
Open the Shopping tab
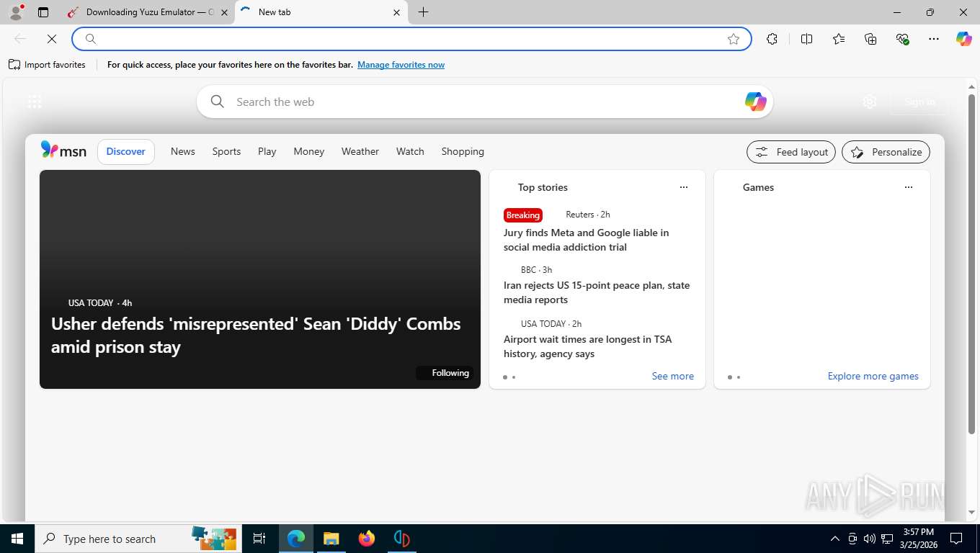463,151
